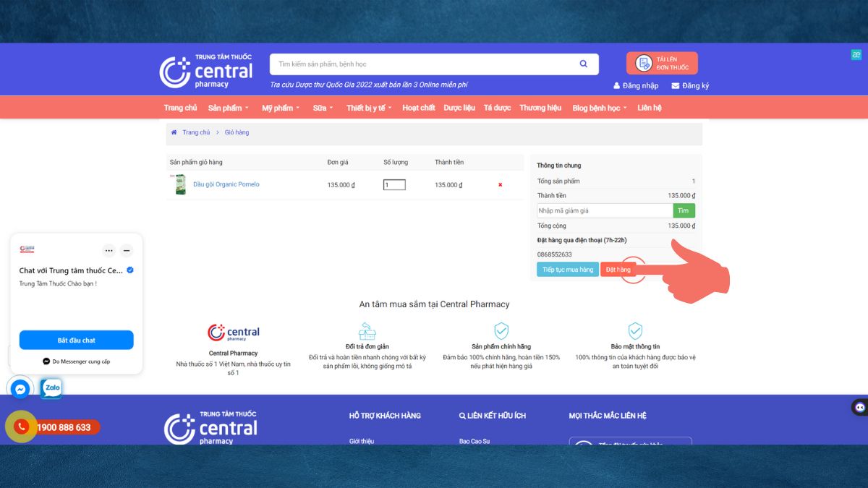The height and width of the screenshot is (488, 868).
Task: Open the Liên hệ menu item
Action: tap(650, 108)
